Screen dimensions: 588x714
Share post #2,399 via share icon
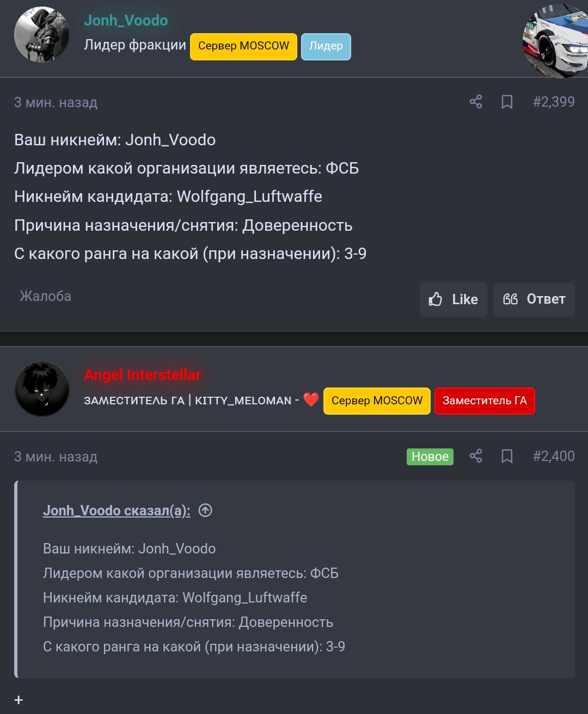(476, 102)
